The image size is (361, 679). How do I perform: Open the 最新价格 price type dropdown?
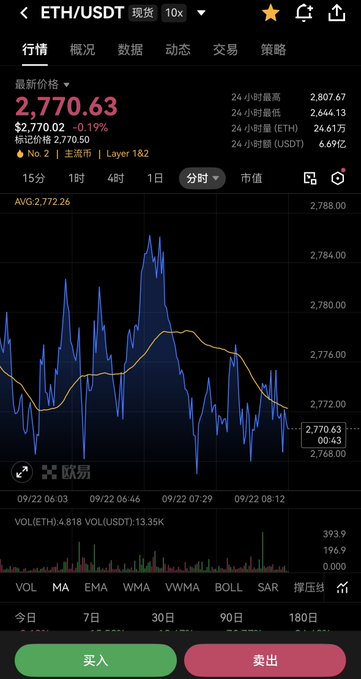tap(42, 84)
